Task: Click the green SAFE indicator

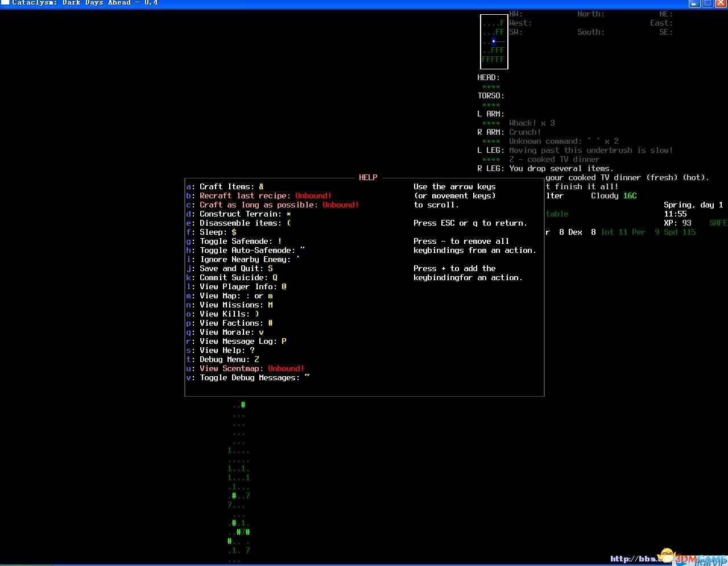Action: (x=718, y=223)
